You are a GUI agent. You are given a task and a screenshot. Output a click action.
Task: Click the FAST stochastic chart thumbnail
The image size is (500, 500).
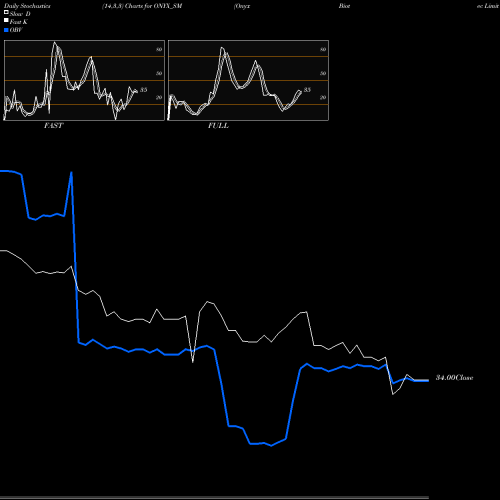point(84,80)
